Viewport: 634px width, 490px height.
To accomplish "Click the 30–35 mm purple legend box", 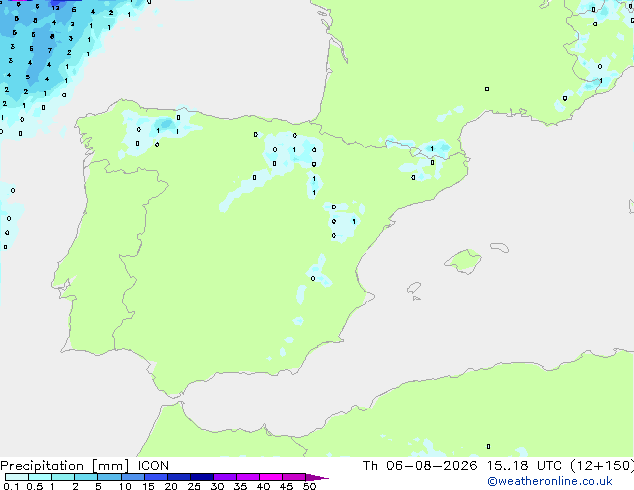I will tap(225, 477).
